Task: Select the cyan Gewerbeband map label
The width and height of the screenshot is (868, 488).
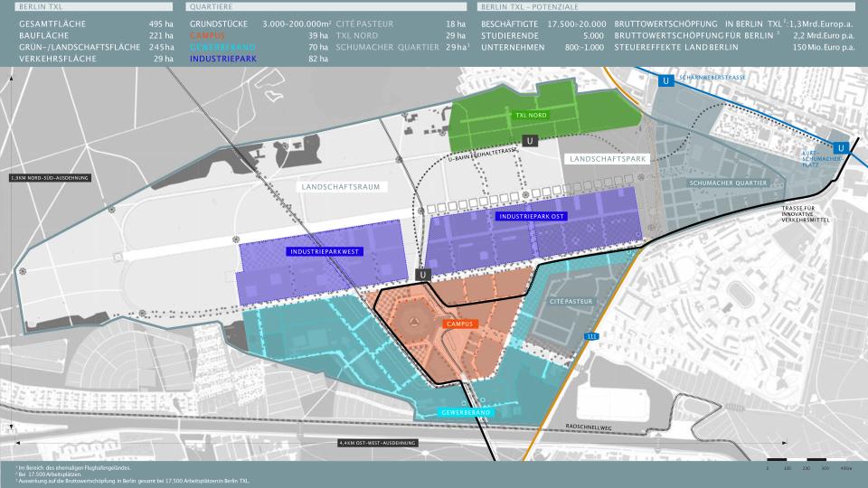Action: click(x=467, y=412)
